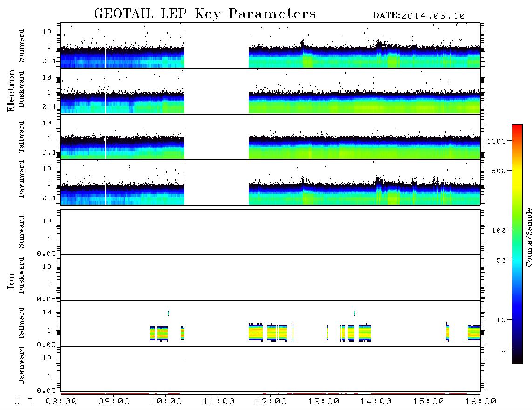Image resolution: width=532 pixels, height=410 pixels.
Task: Click the "15:00" time axis label
Action: [x=429, y=402]
